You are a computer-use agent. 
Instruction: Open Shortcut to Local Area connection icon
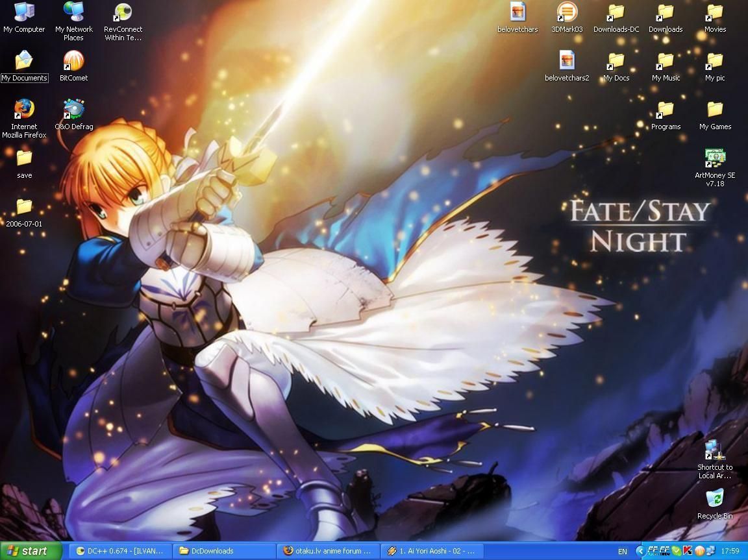pos(715,459)
